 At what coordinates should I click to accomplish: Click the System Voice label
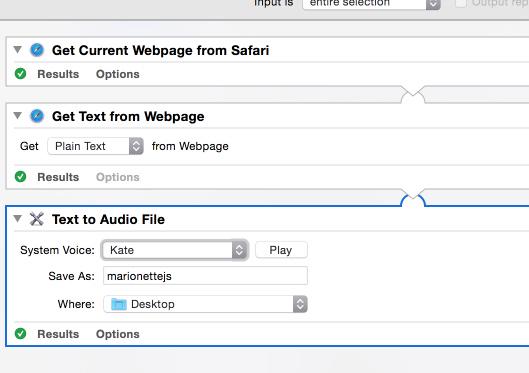coord(57,250)
